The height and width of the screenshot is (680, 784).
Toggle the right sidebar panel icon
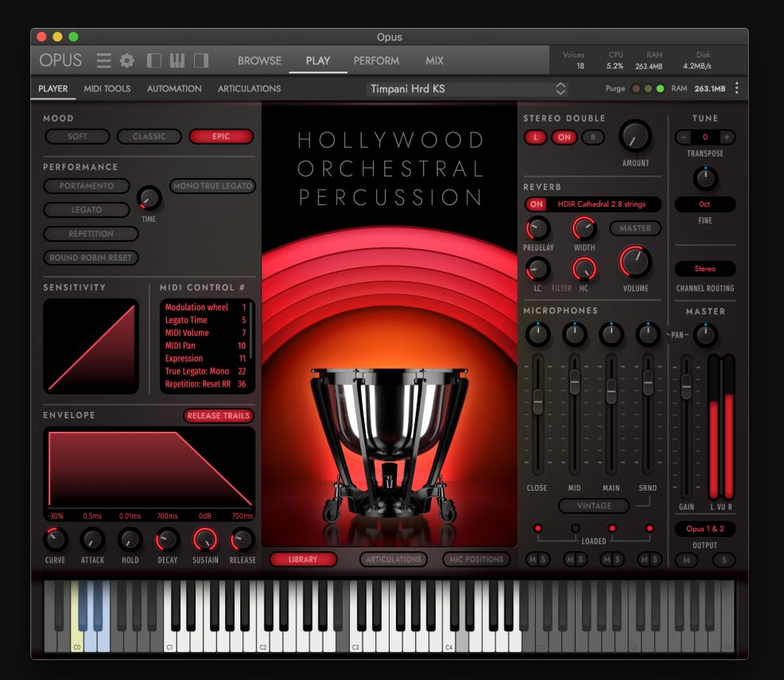200,60
